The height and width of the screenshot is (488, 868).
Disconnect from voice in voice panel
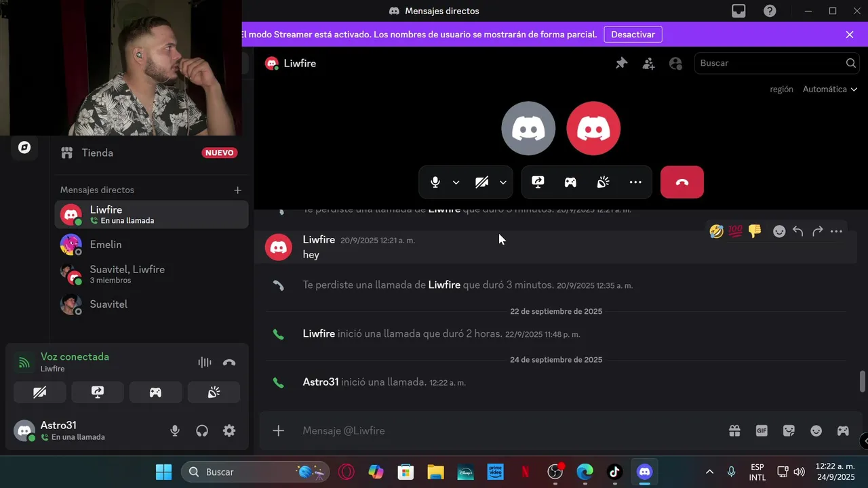[x=229, y=363]
